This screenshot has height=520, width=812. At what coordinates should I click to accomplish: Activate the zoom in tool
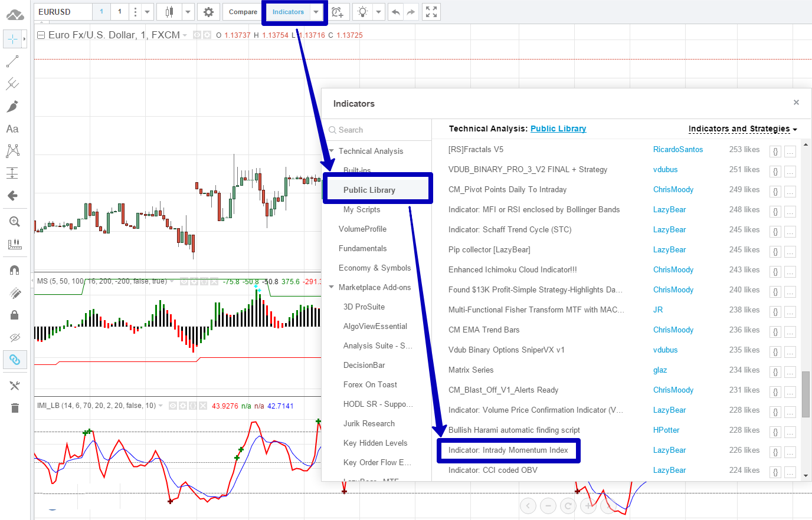tap(15, 222)
